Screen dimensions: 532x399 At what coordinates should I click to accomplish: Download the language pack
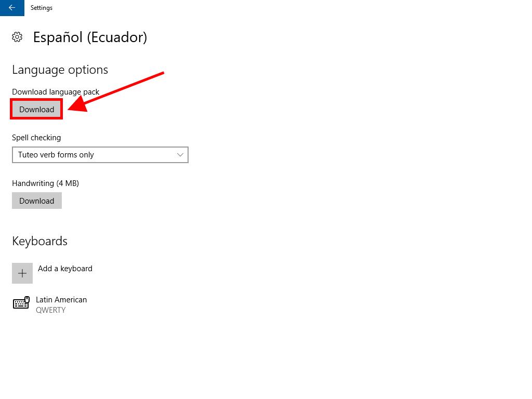tap(36, 110)
